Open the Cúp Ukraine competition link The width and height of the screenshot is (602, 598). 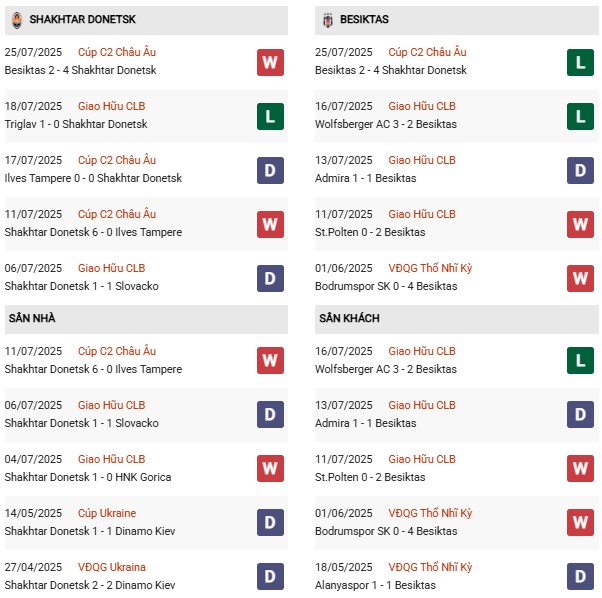tap(107, 513)
